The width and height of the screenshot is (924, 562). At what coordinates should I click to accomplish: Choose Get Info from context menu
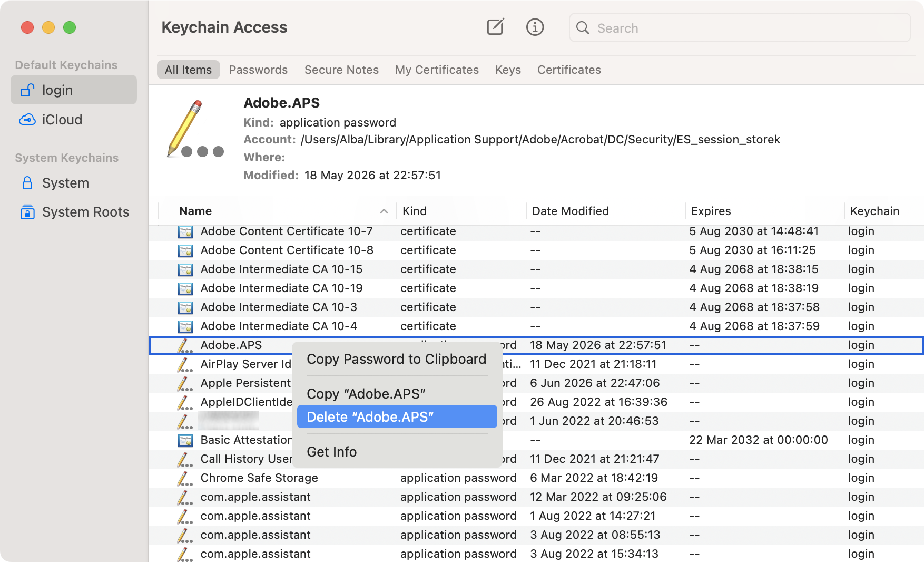tap(397, 452)
